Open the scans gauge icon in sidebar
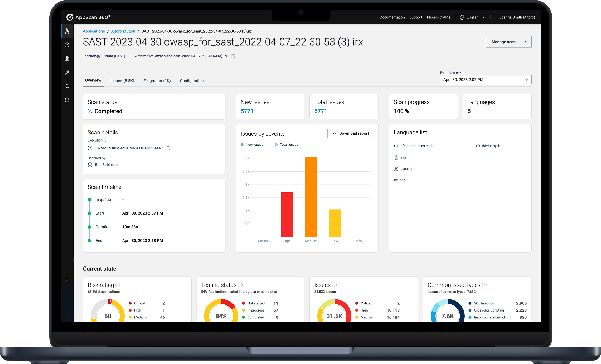 click(67, 45)
